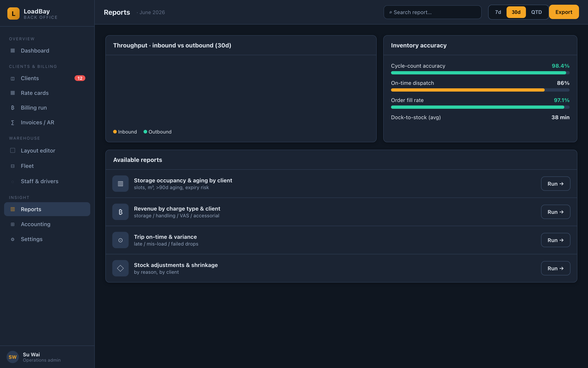Viewport: 588px width, 368px height.
Task: Click the Rate cards sidebar icon
Action: coord(13,93)
